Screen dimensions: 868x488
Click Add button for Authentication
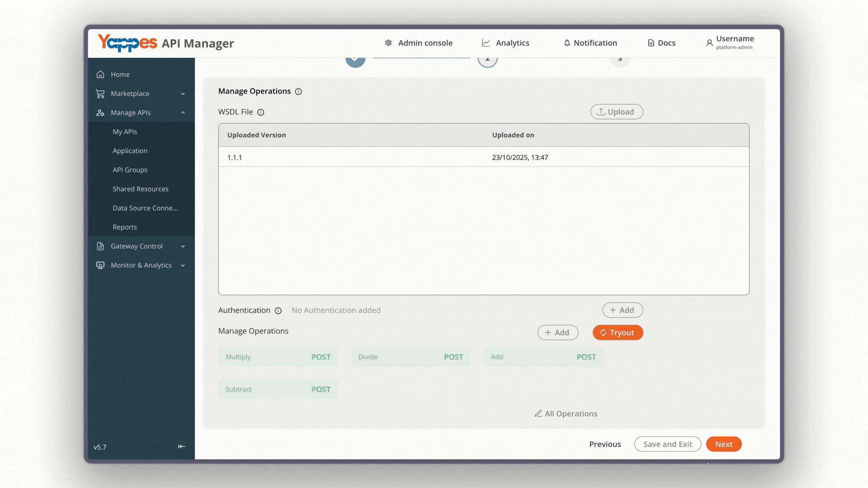tap(623, 310)
